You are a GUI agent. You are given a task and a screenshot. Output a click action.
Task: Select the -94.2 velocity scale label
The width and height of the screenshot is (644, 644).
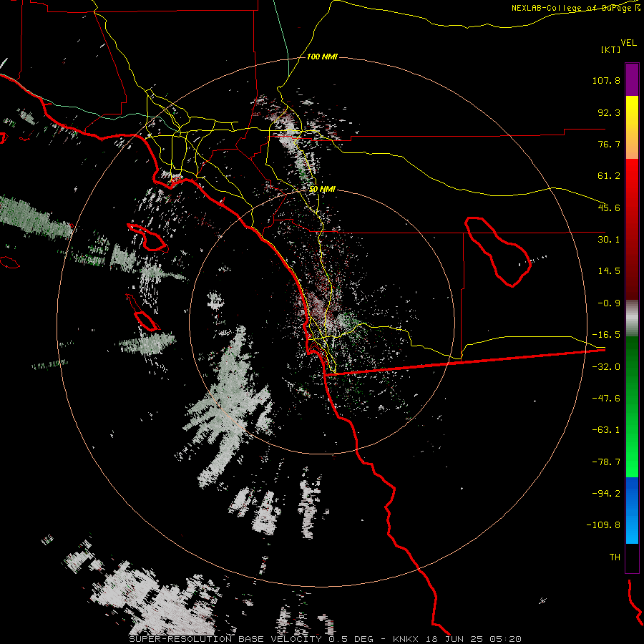[x=606, y=493]
